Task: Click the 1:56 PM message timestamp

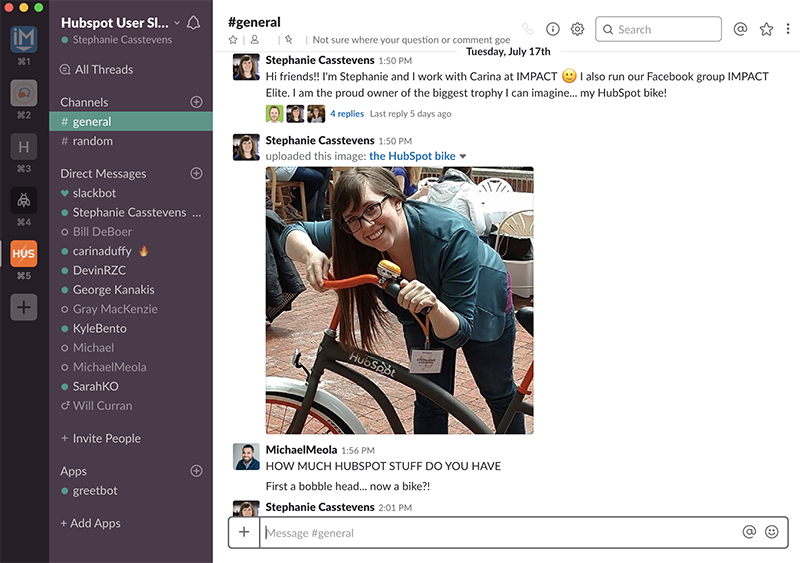Action: click(358, 451)
